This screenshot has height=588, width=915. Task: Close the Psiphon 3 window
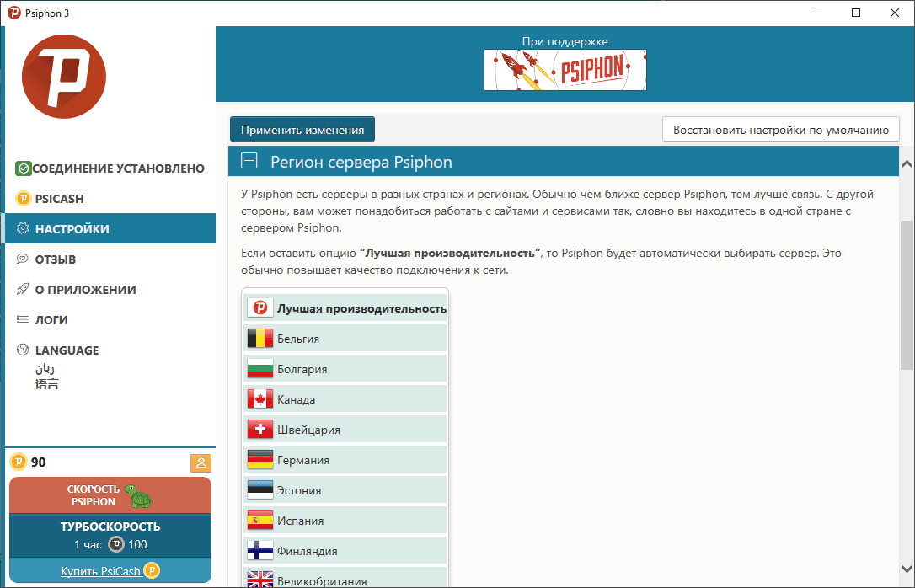tap(895, 13)
